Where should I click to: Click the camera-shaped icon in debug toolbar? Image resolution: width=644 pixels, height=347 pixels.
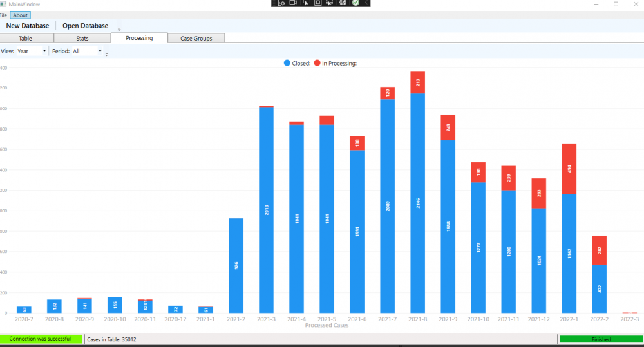point(293,3)
